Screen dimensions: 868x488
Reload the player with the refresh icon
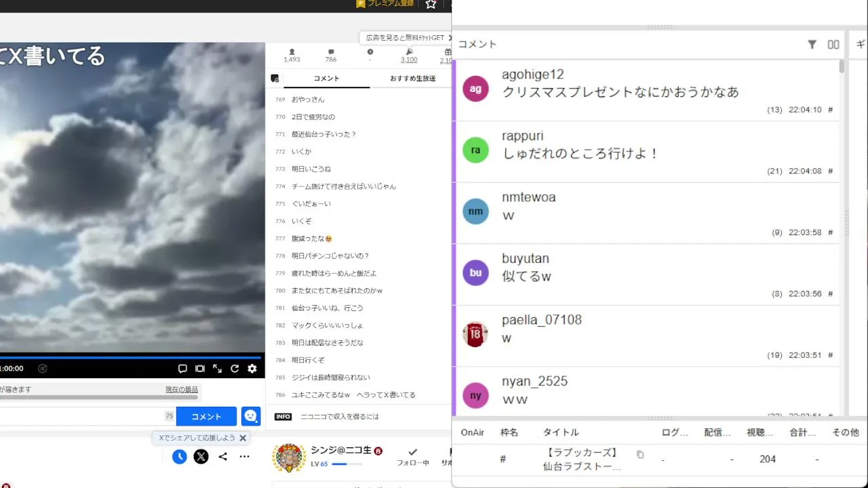tap(235, 369)
